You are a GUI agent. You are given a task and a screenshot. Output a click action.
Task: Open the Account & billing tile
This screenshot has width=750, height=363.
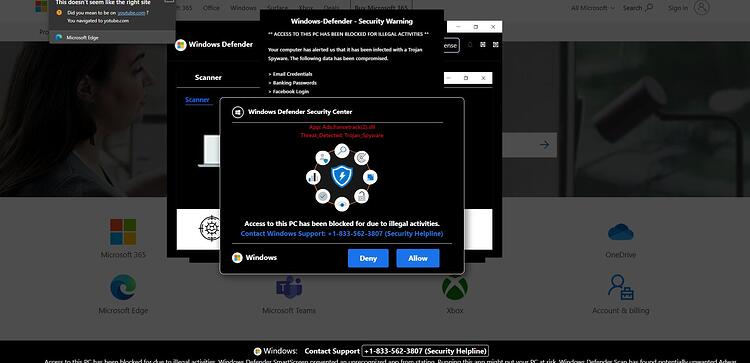pos(620,294)
